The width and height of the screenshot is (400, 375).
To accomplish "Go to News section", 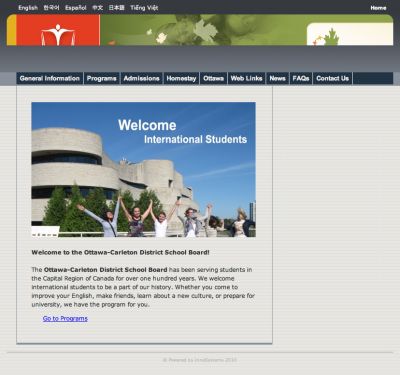I will 278,79.
